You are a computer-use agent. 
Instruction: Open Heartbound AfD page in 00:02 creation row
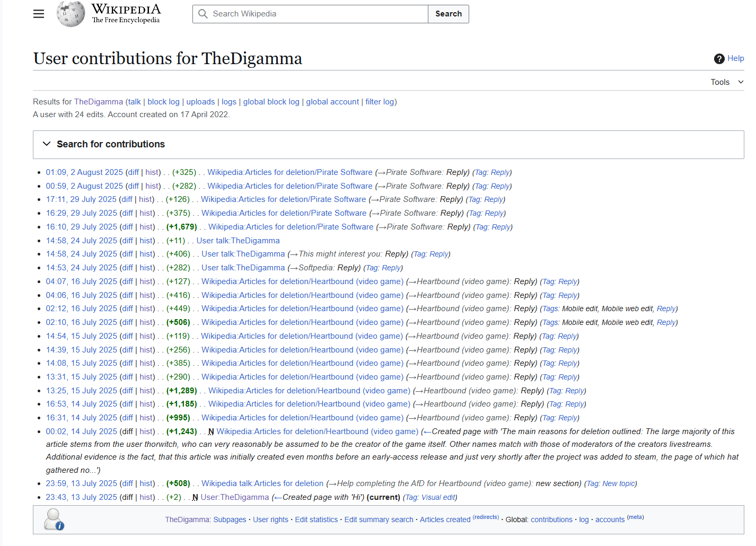click(x=317, y=431)
